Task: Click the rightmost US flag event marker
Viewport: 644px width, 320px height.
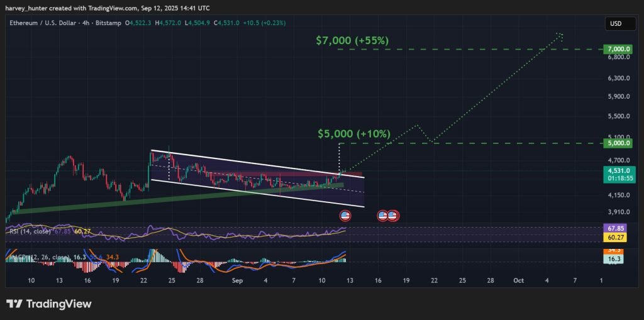Action: pyautogui.click(x=392, y=216)
